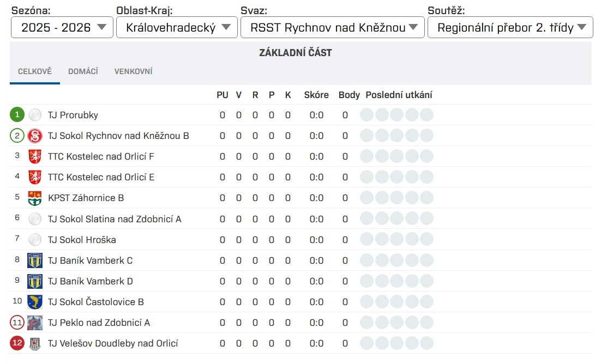The width and height of the screenshot is (607, 364).
Task: Click the TJ Baník Vamberk D logo
Action: pos(35,281)
